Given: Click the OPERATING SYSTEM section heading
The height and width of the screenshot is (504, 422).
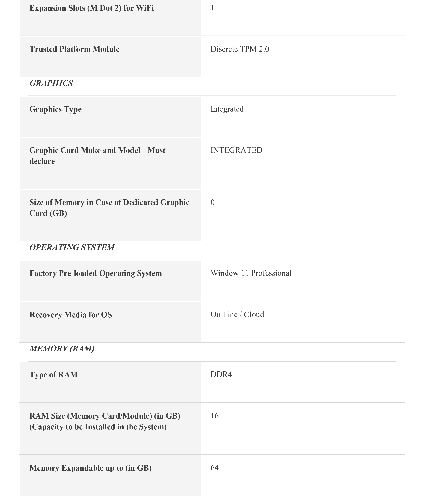Looking at the screenshot, I should [x=72, y=247].
